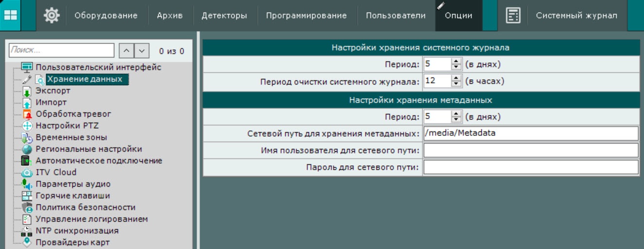Switch to the Детекторы tab
Image resolution: width=644 pixels, height=249 pixels.
(224, 16)
